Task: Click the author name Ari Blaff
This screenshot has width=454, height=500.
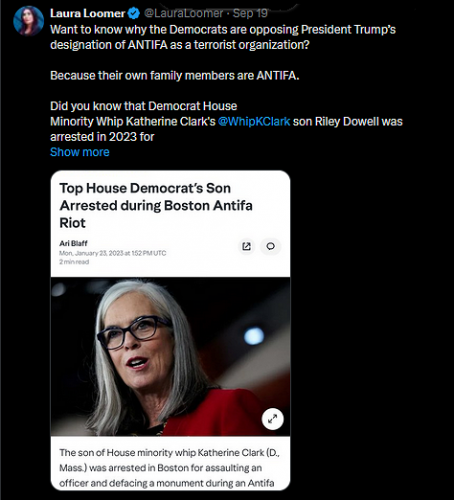Action: point(73,243)
